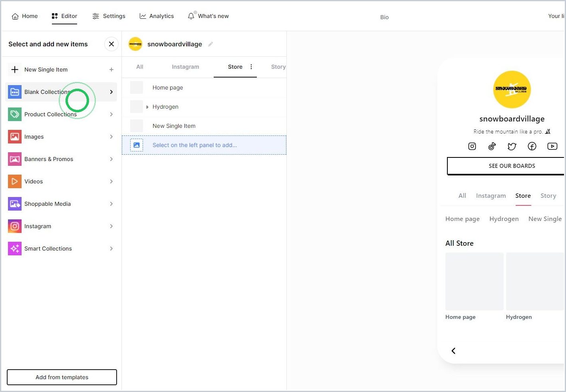Click the Images category icon
Image resolution: width=566 pixels, height=392 pixels.
coord(15,137)
